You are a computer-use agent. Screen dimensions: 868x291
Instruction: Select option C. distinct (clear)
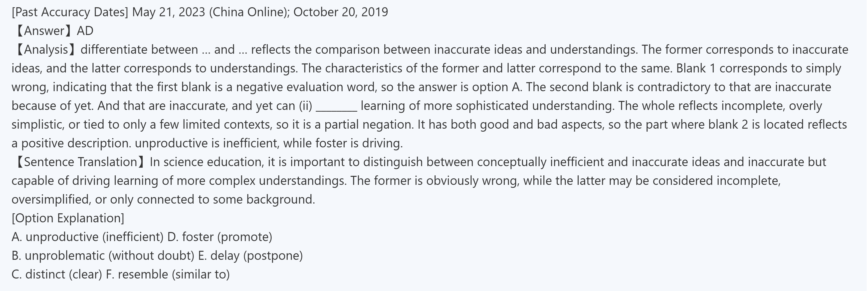click(57, 275)
